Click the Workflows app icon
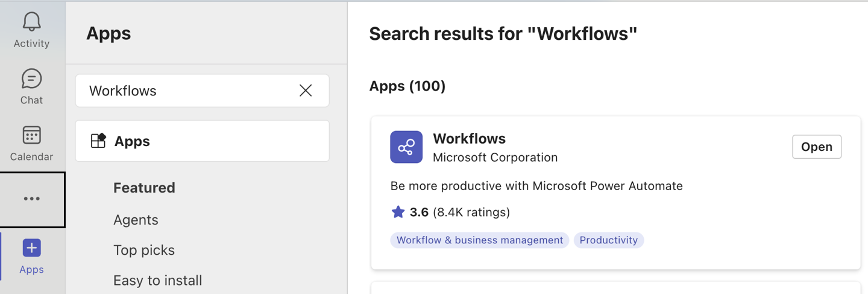The width and height of the screenshot is (868, 294). click(x=406, y=147)
